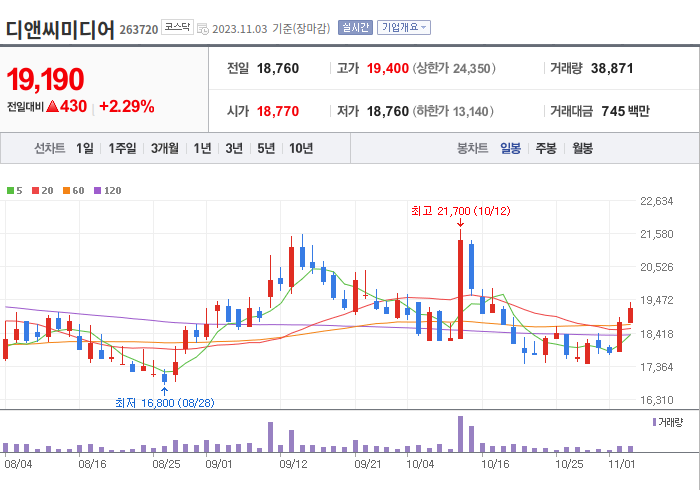Screen dimensions: 700x490
Task: Click the purple 120-day moving average swatch
Action: coord(97,191)
